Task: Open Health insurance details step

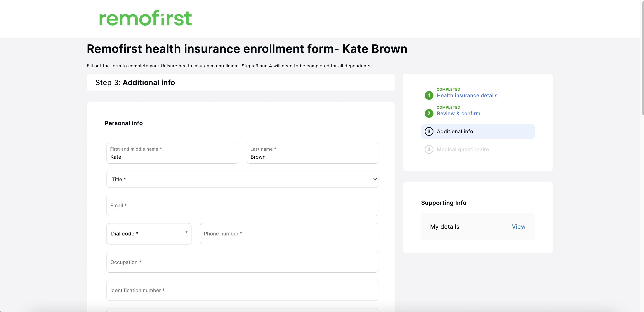Action: click(467, 95)
